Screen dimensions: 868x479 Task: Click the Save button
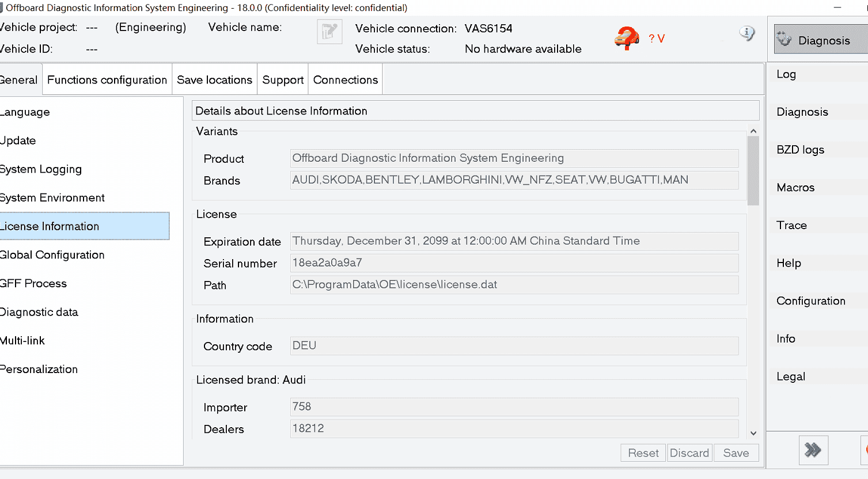coord(736,453)
